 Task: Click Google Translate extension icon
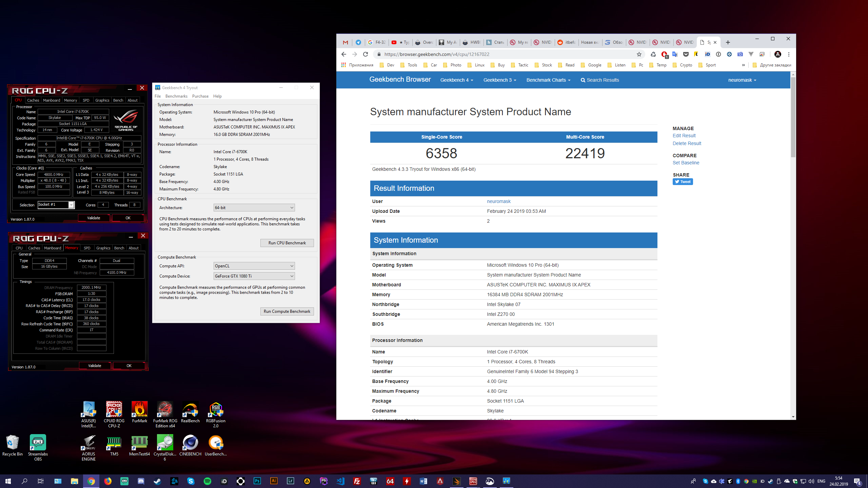pyautogui.click(x=675, y=54)
